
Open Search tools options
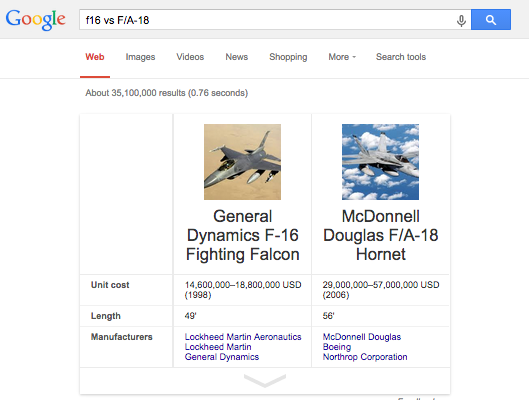pyautogui.click(x=401, y=57)
